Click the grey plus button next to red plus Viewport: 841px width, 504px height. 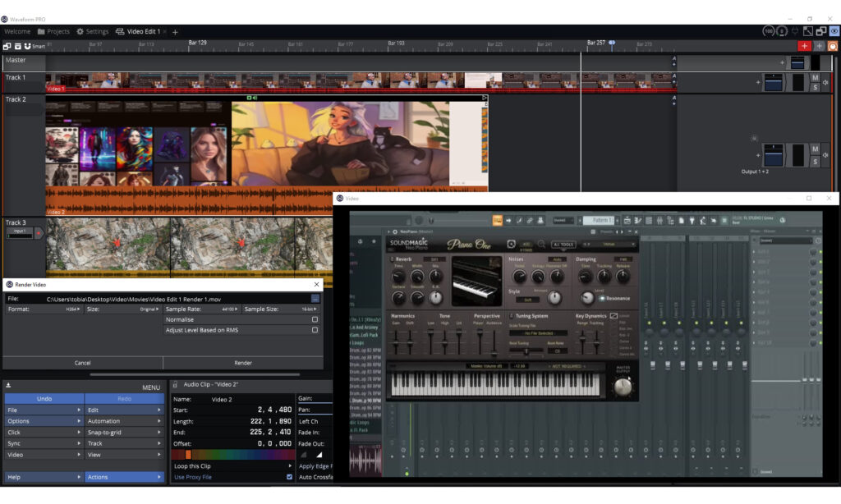[x=819, y=47]
